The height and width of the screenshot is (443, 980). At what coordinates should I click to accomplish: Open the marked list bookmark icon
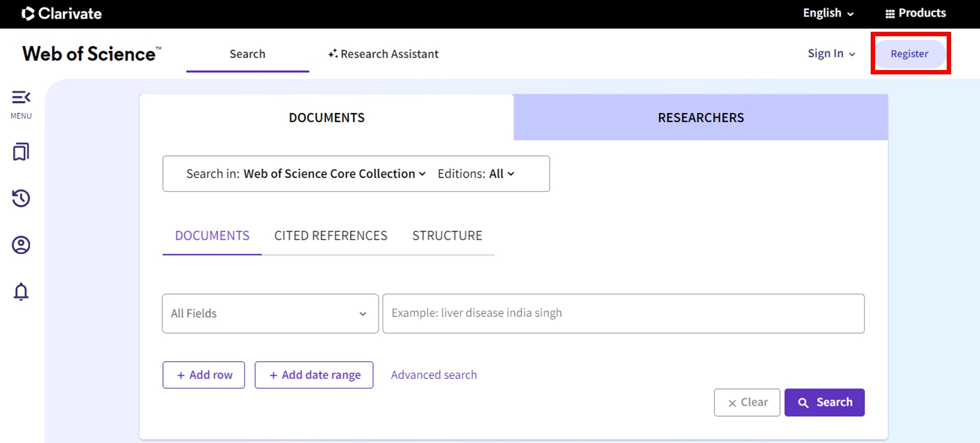[x=21, y=152]
